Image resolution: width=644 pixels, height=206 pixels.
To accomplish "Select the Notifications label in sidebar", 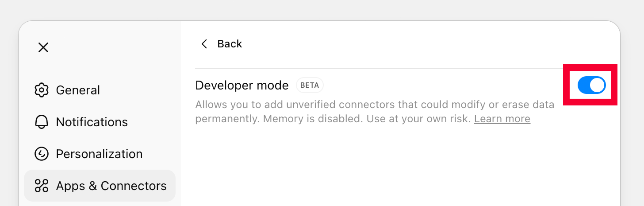I will tap(92, 122).
